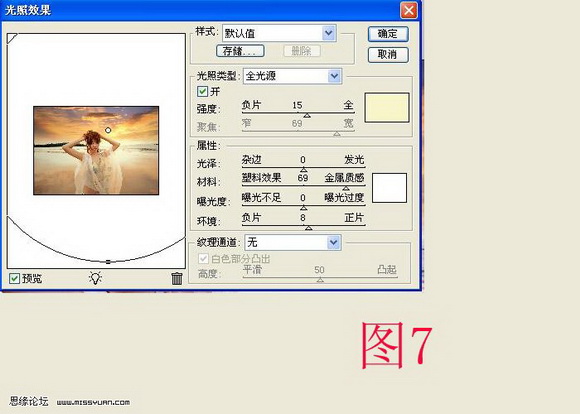Screen dimensions: 580x414
Task: Click the 塑料效果 label
Action: point(262,178)
